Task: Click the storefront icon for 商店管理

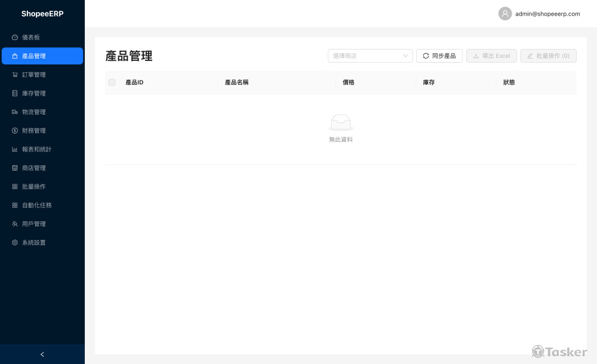Action: coord(15,168)
